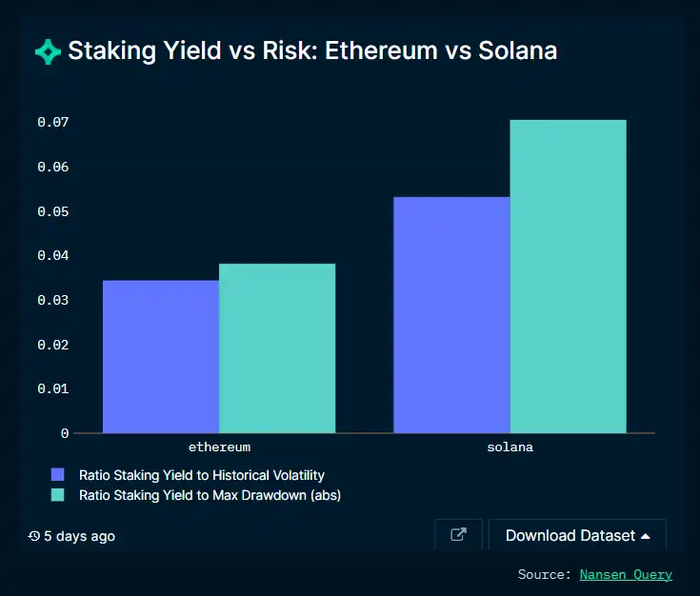The width and height of the screenshot is (700, 596).
Task: Select Solana's teal Max Drawdown bar
Action: click(x=569, y=276)
